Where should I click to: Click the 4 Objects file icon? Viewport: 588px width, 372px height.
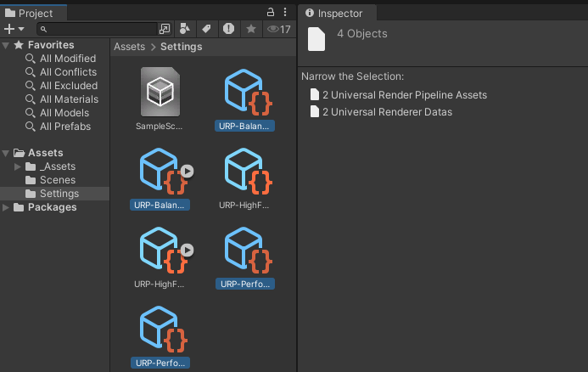[316, 39]
